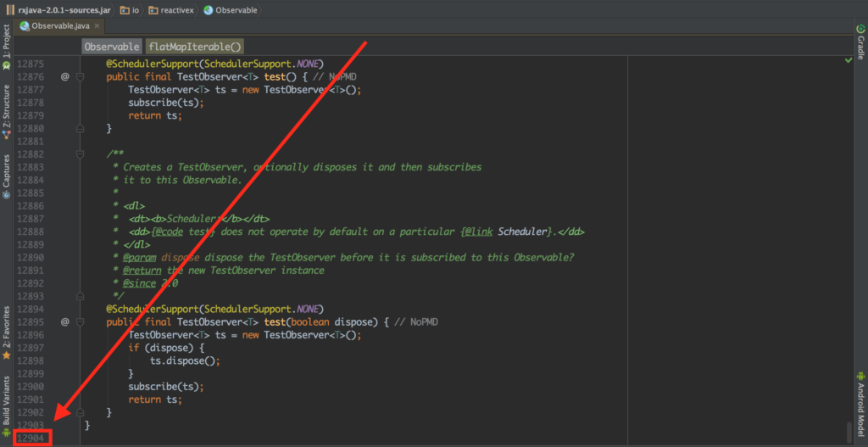Click the {@link Scheduler} reference
868x447 pixels.
(x=507, y=232)
